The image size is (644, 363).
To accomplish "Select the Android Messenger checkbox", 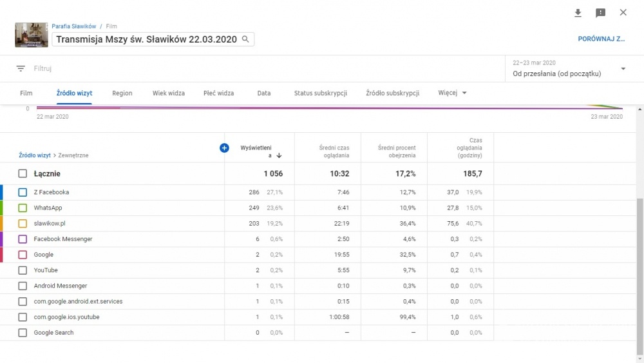I will (23, 286).
